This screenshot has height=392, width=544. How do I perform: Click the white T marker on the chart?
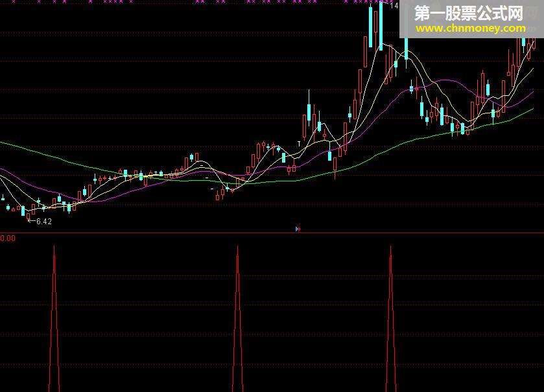299,143
